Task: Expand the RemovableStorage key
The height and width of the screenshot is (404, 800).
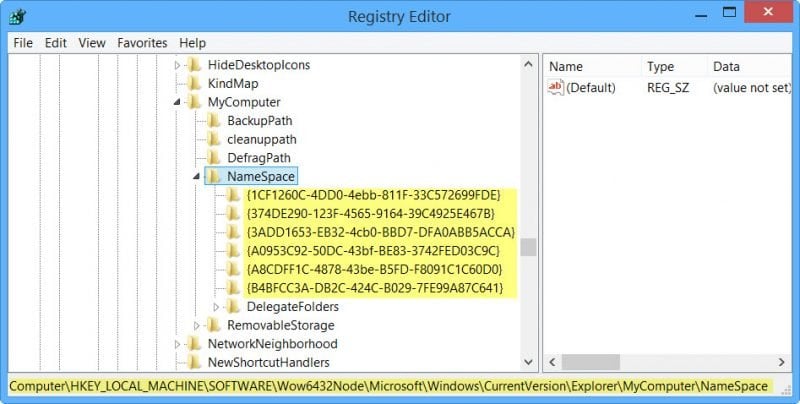Action: pos(196,325)
